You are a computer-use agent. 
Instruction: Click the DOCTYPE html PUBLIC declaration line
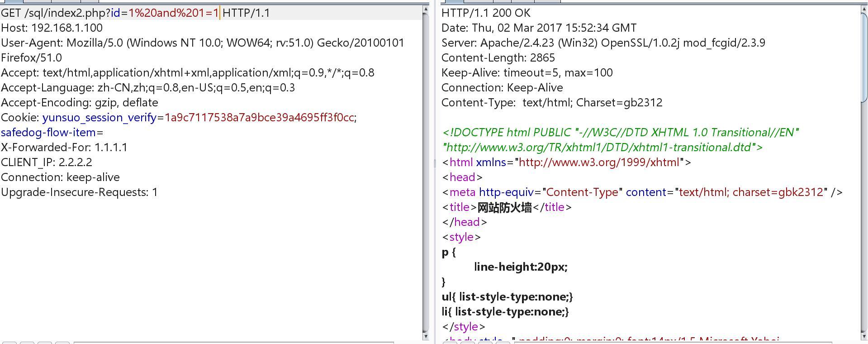click(x=621, y=132)
